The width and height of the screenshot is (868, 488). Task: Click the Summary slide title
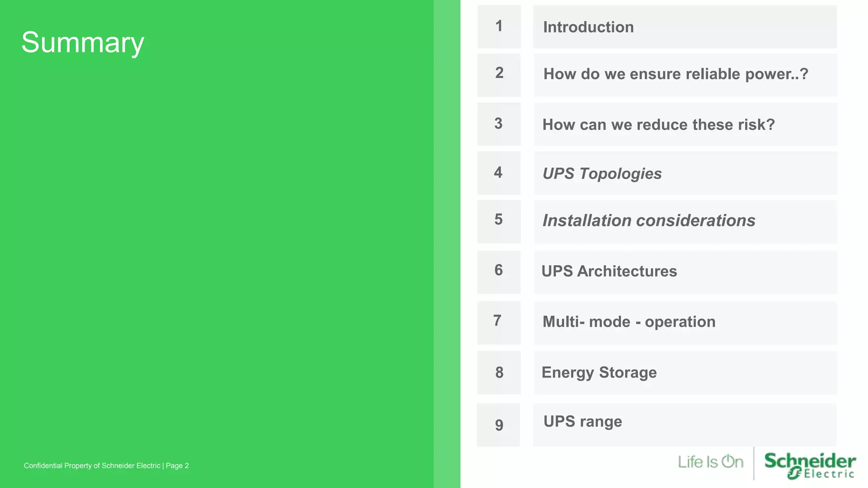83,43
